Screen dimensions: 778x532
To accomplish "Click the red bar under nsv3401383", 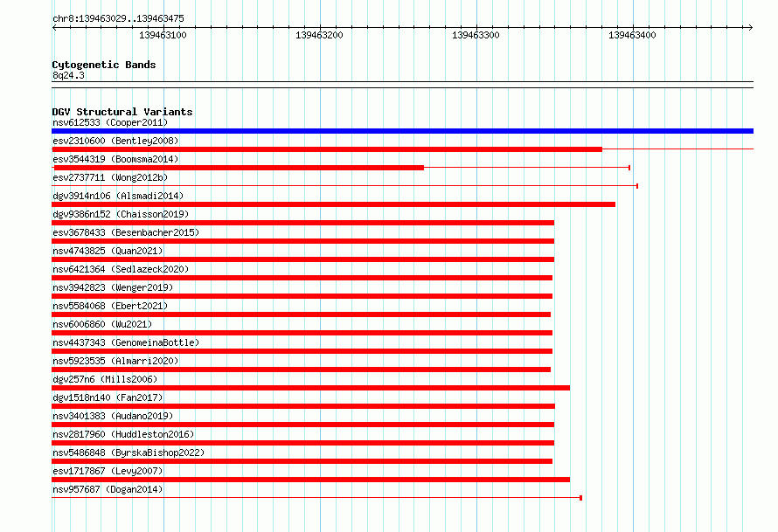I will (x=302, y=425).
